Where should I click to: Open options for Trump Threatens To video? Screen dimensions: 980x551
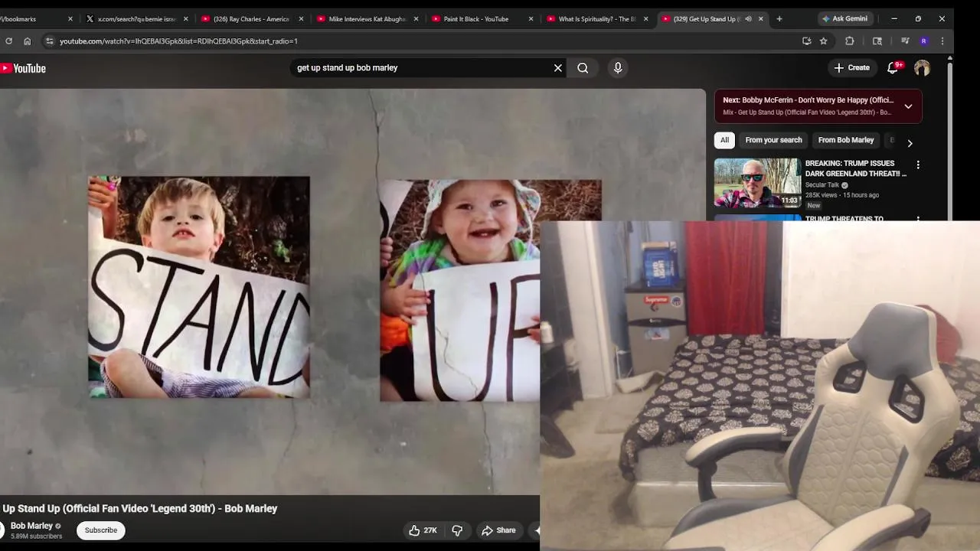(918, 219)
